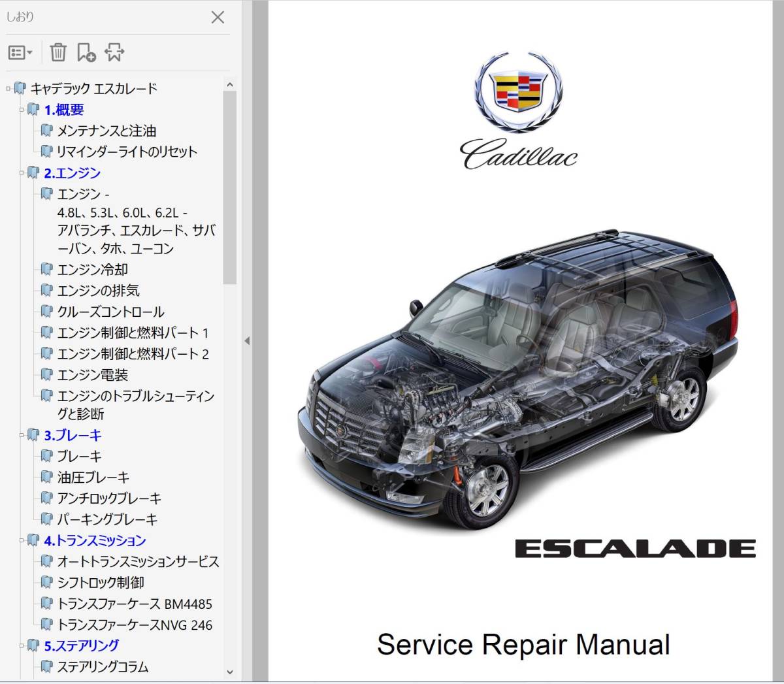
Task: Select メンテナンスと注油 bookmark
Action: (106, 131)
